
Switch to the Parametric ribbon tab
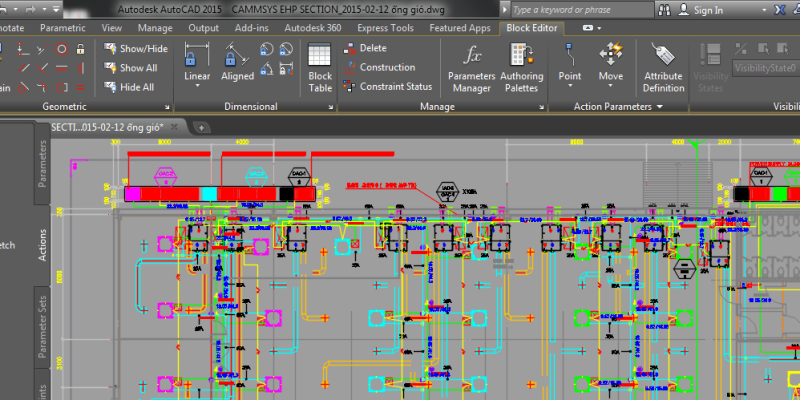(62, 28)
